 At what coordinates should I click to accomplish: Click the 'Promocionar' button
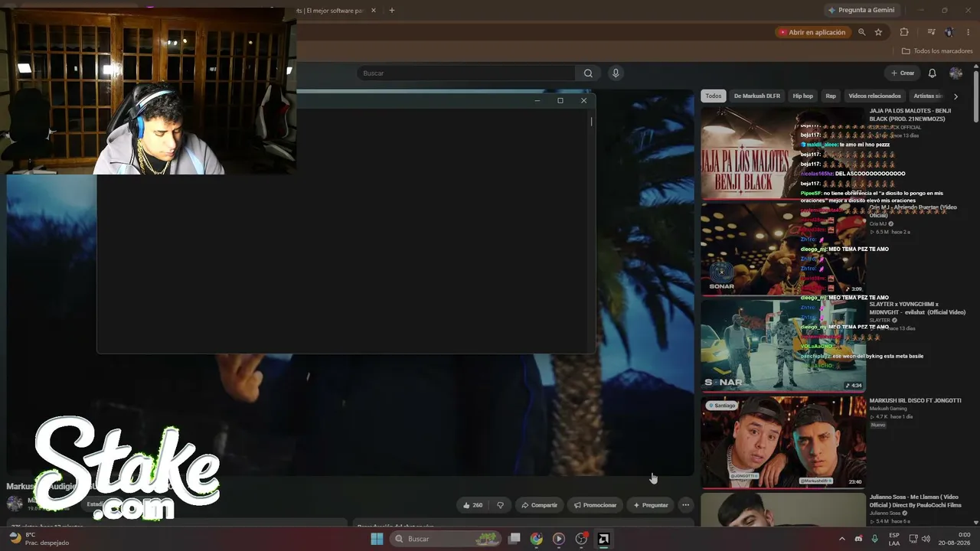(595, 505)
